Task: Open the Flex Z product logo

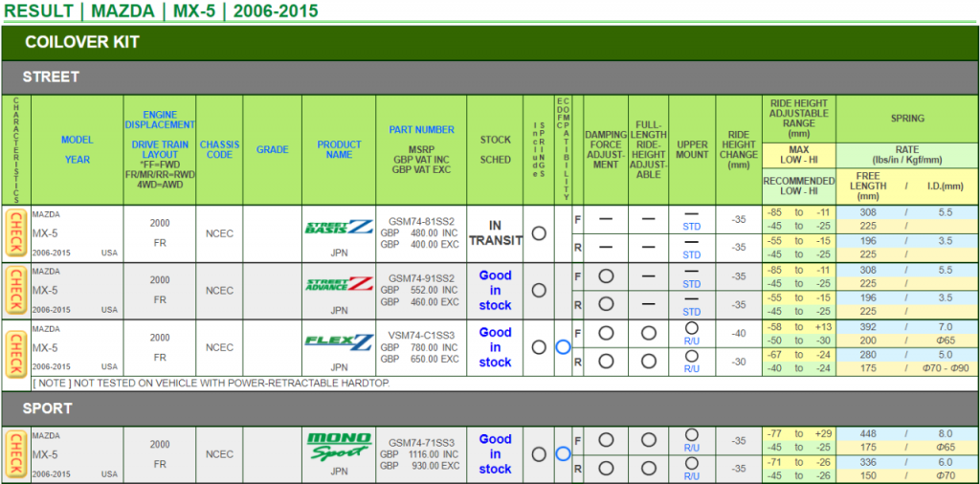Action: pos(339,341)
